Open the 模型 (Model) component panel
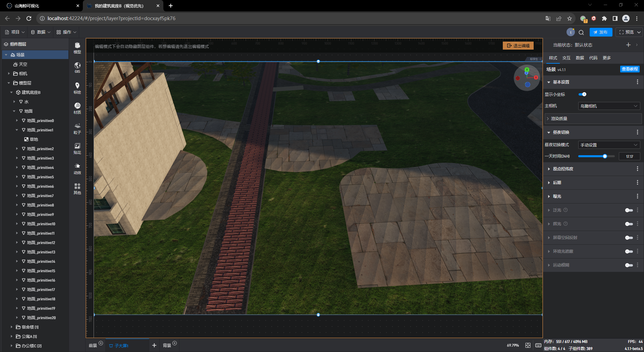This screenshot has height=352, width=644. [77, 48]
